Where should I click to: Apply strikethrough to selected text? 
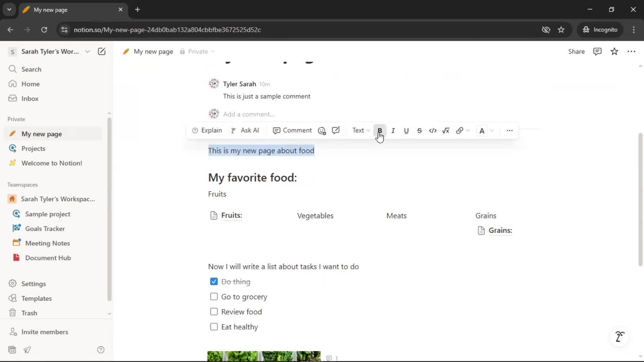(419, 130)
